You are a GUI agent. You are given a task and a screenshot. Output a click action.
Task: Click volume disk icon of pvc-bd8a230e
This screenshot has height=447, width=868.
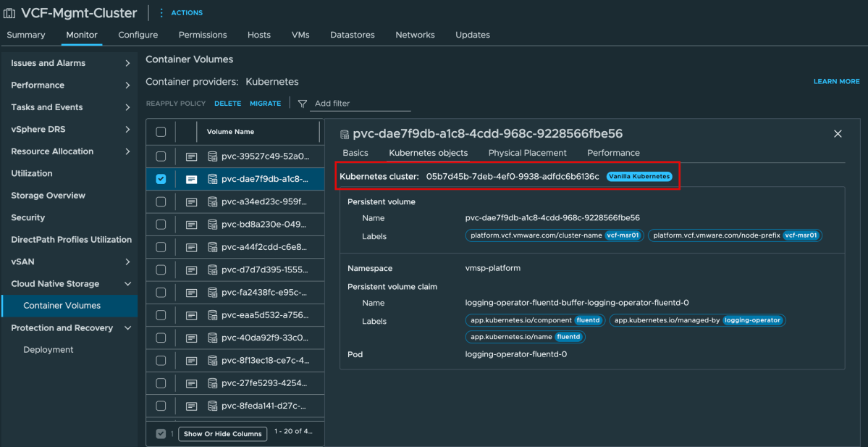(212, 225)
